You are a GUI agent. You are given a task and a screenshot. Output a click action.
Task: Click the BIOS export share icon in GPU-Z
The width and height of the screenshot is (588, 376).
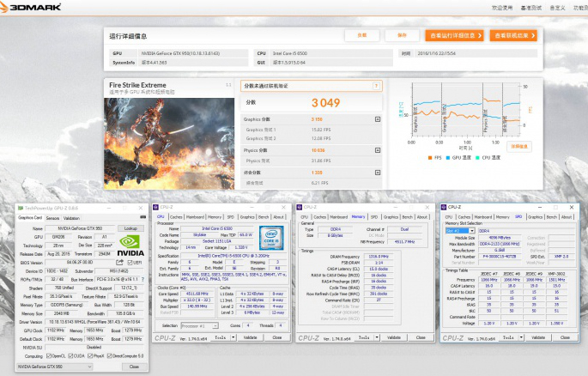point(119,263)
